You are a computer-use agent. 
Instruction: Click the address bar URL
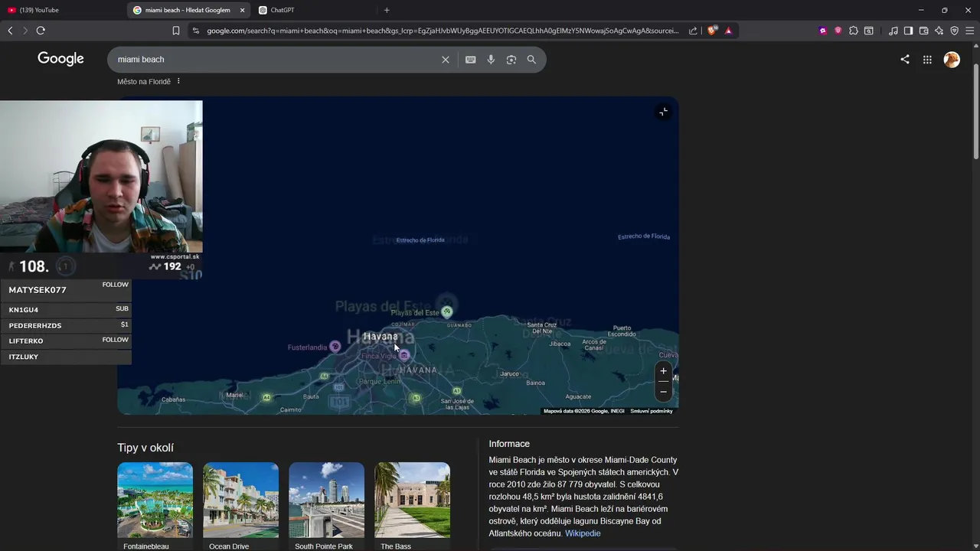coord(443,31)
